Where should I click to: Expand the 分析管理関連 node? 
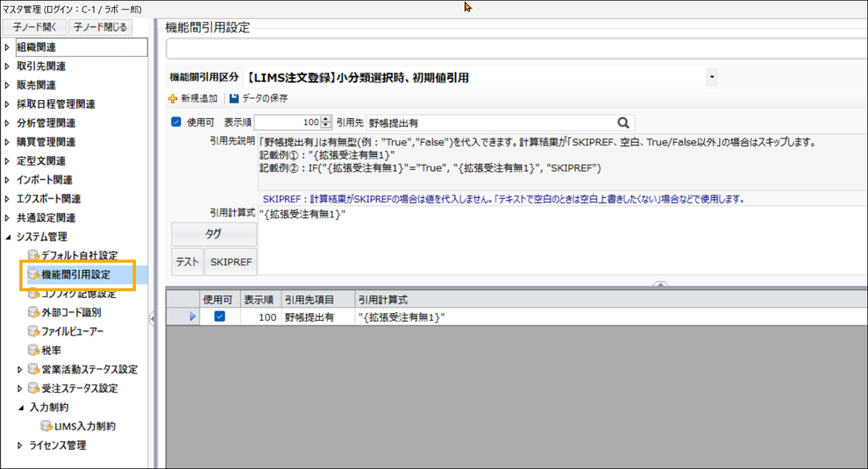(7, 123)
